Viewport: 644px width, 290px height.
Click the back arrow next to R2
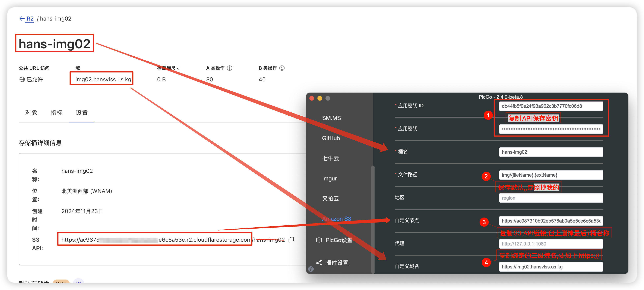[22, 19]
